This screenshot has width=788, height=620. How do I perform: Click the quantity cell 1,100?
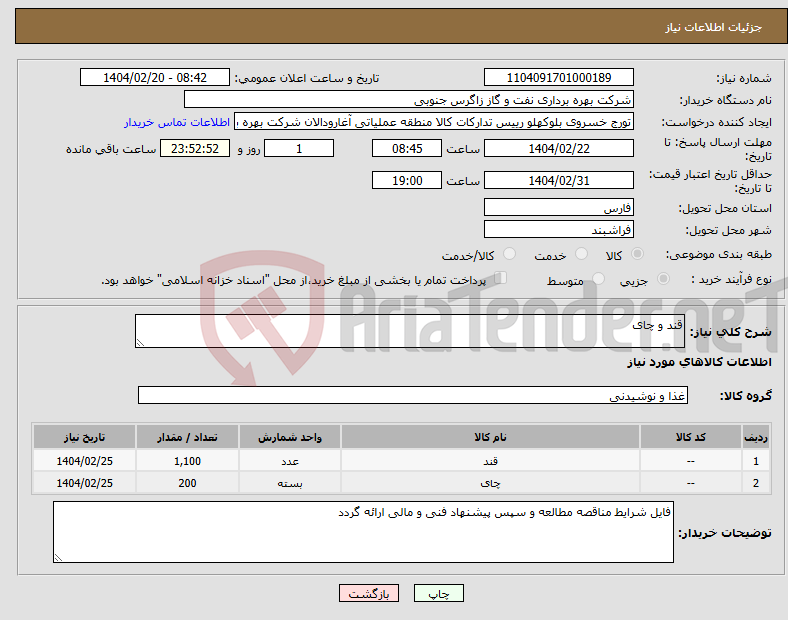point(187,461)
